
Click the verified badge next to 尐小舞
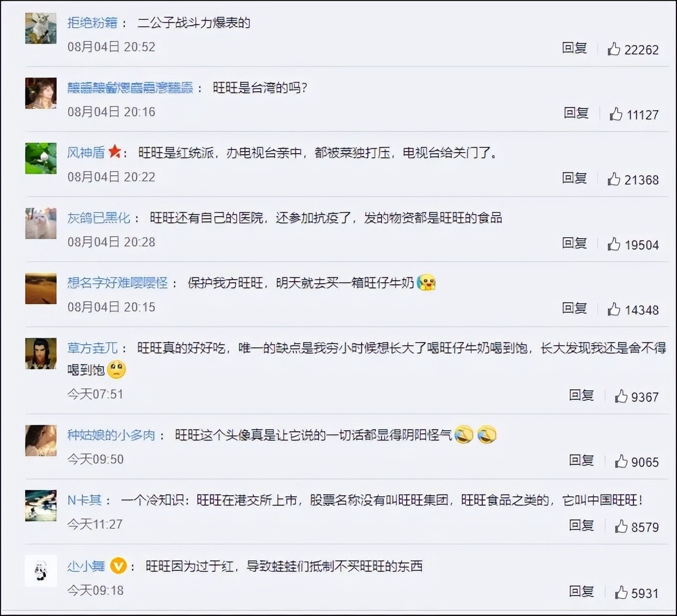(x=118, y=566)
